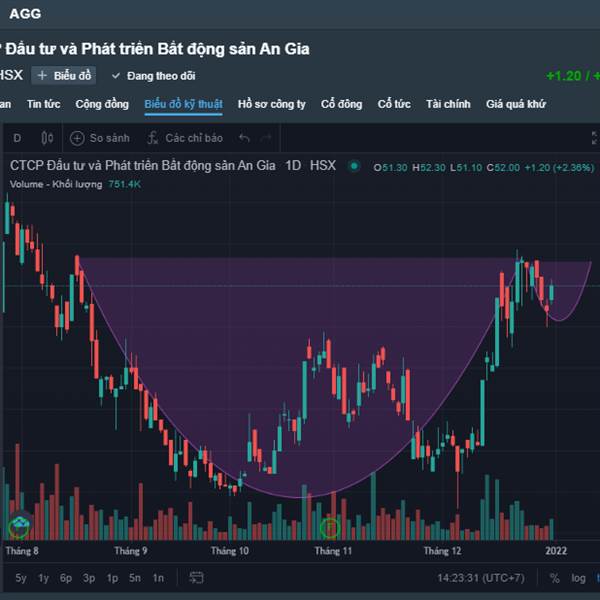Click the AGG ticker header
This screenshot has height=600, width=600.
pyautogui.click(x=25, y=14)
